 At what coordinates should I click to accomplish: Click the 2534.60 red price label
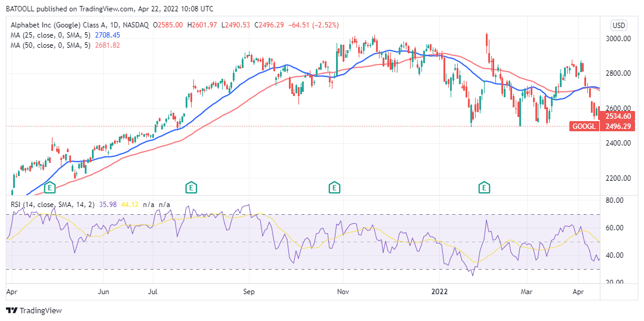(617, 116)
